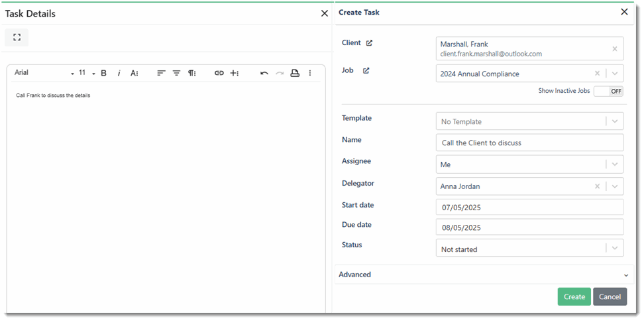The height and width of the screenshot is (321, 644).
Task: Open the Job dropdown arrow
Action: coord(615,74)
